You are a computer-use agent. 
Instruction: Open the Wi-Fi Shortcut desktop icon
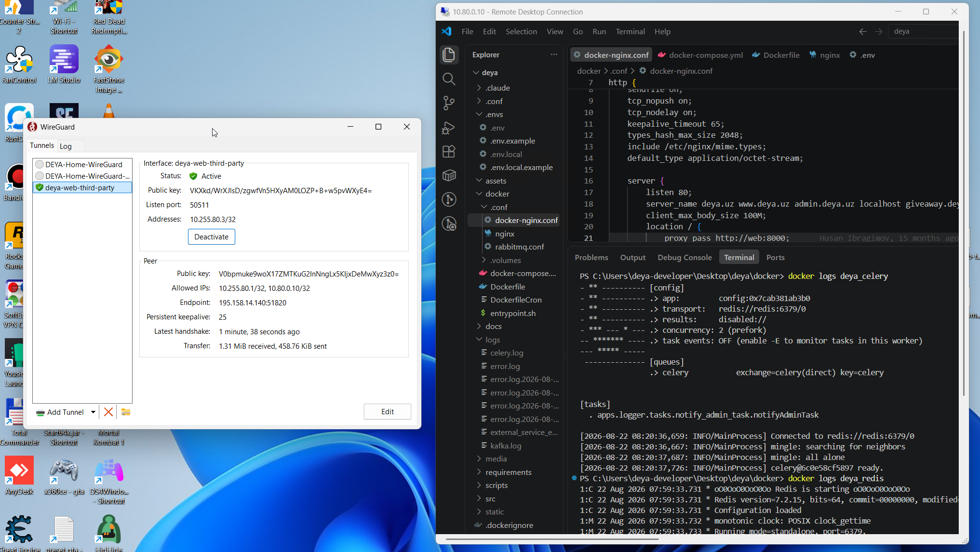pos(64,18)
